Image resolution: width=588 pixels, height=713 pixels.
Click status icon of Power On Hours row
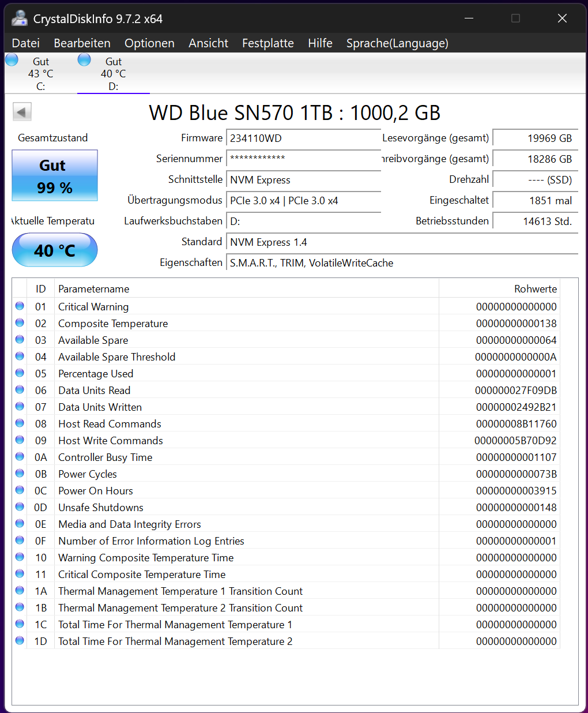tap(20, 490)
